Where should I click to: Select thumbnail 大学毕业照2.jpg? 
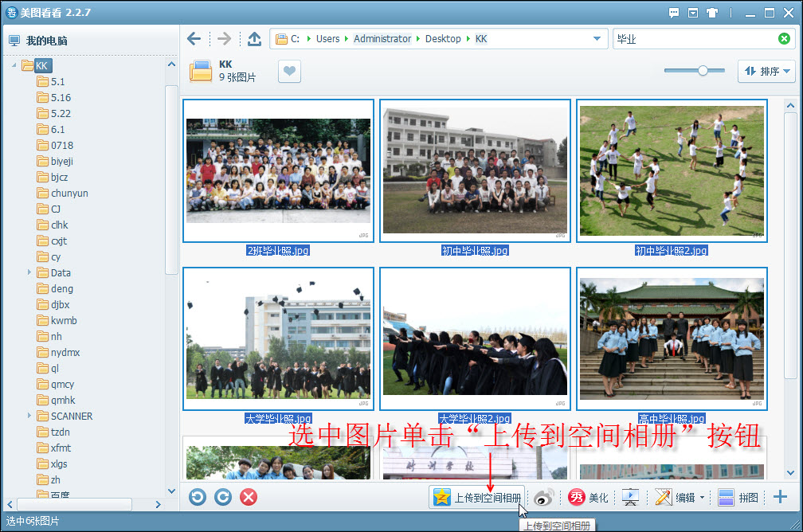pos(475,338)
